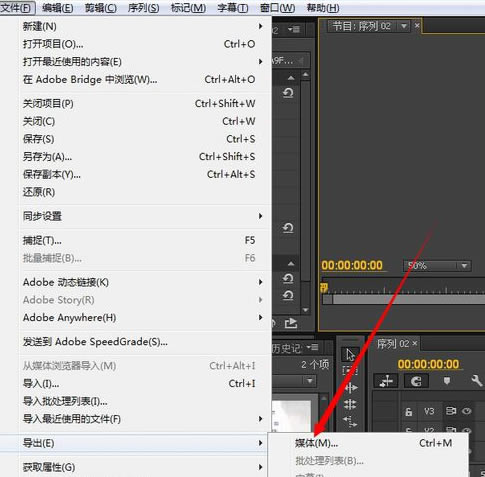Open the 文件(F) menu
The image size is (485, 477).
pyautogui.click(x=17, y=8)
